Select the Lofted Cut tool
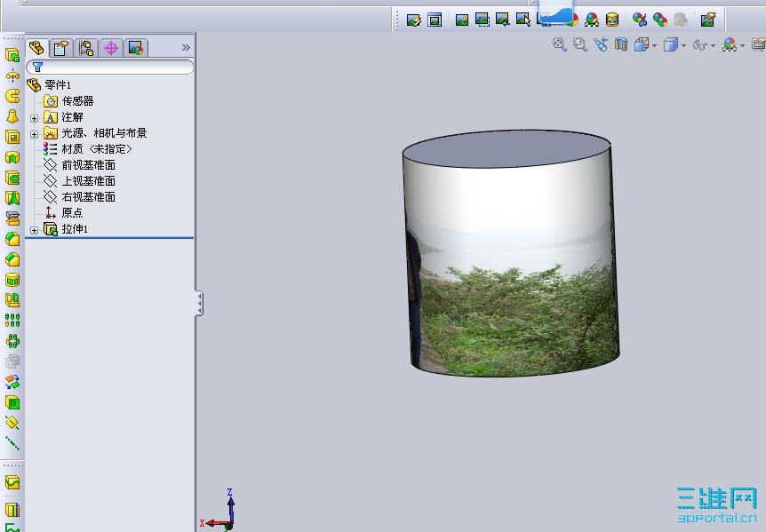The width and height of the screenshot is (766, 532). click(12, 198)
